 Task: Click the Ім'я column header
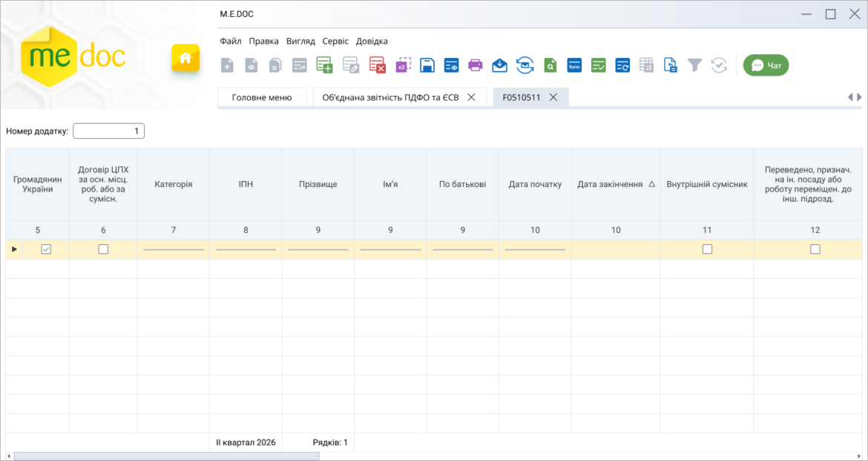tap(390, 184)
